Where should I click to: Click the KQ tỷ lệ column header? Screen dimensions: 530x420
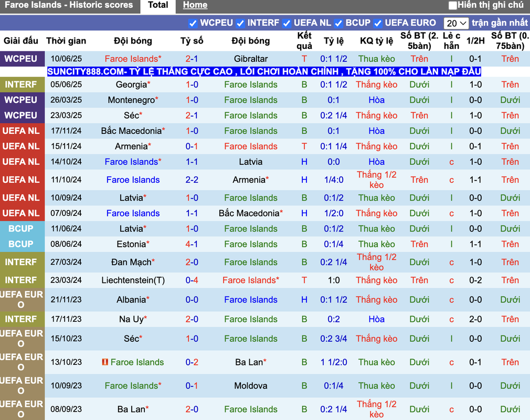(377, 41)
